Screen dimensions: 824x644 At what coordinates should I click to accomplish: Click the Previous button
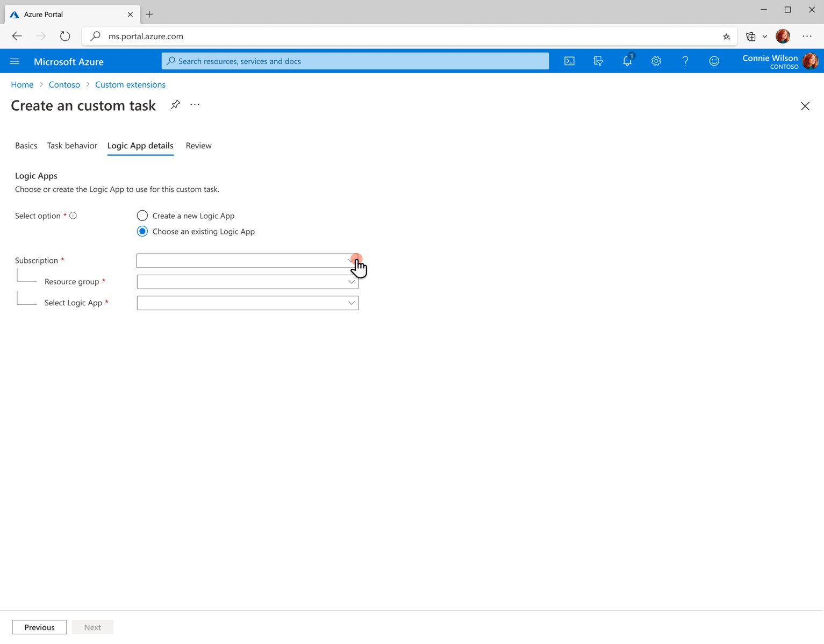[x=39, y=627]
